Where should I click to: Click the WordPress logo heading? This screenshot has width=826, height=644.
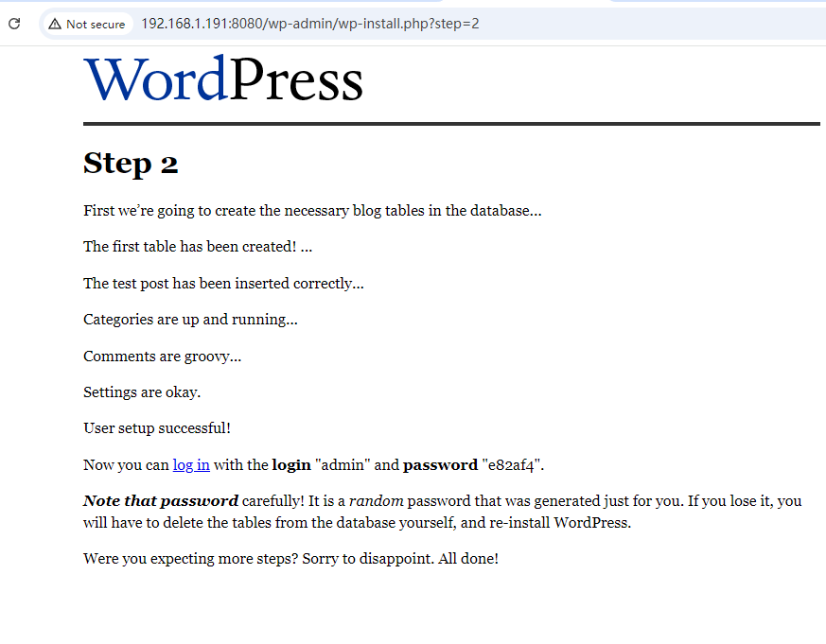pyautogui.click(x=223, y=80)
